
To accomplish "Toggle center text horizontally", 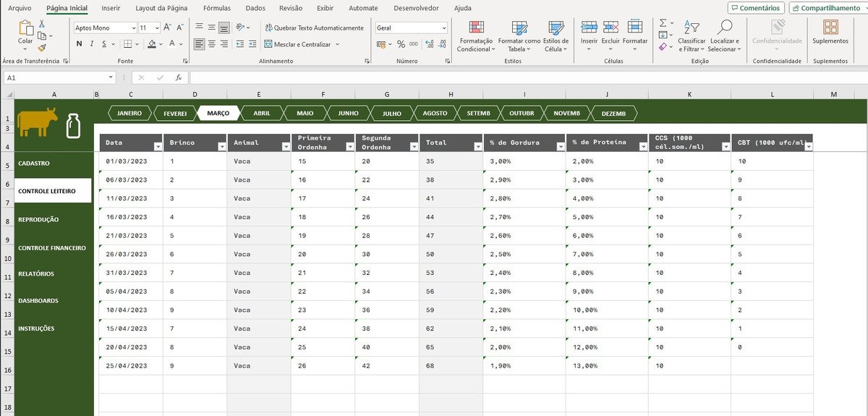I will pos(211,44).
